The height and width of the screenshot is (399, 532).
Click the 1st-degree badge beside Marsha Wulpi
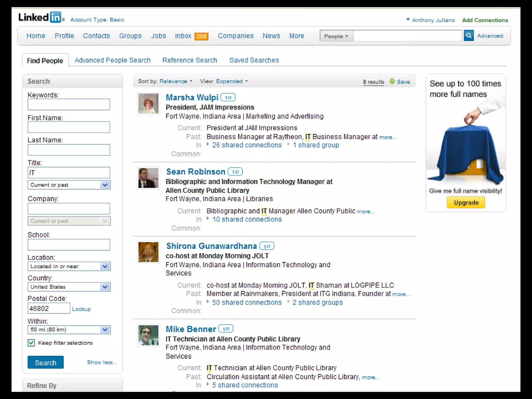coord(228,97)
